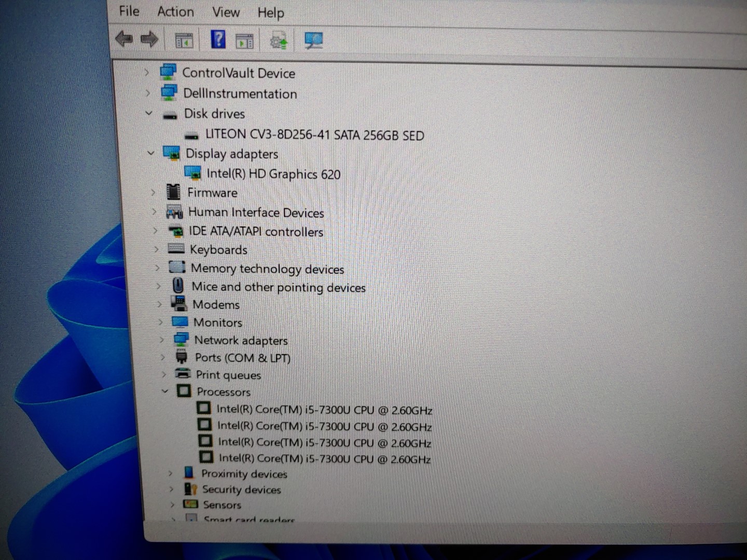Select the Print queues label
The width and height of the screenshot is (747, 560).
pos(228,375)
